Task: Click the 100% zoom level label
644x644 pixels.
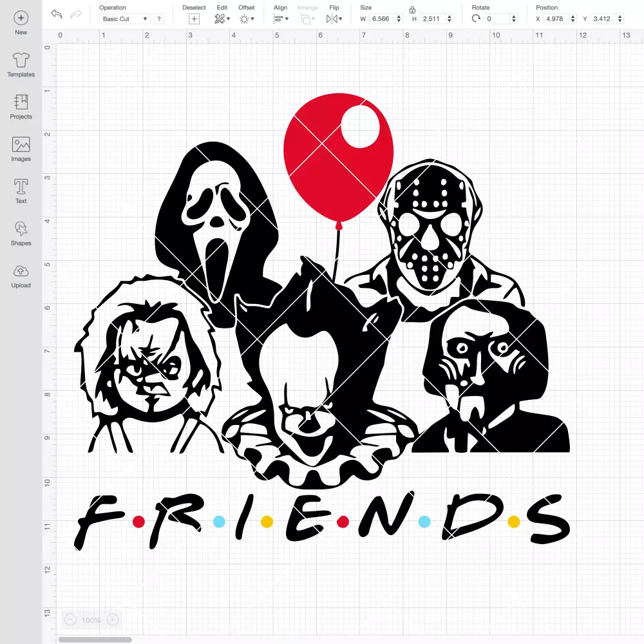Action: tap(91, 620)
